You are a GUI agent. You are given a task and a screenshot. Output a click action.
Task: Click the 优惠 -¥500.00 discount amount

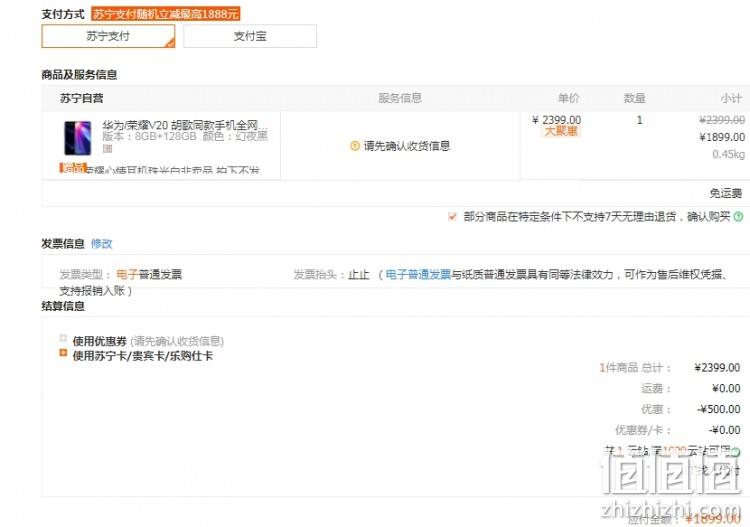[718, 409]
